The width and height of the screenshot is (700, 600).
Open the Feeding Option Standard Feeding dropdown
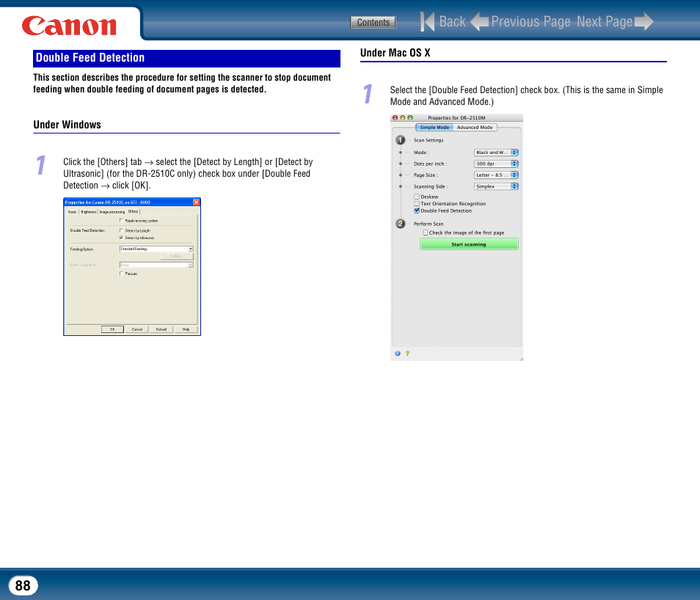(x=156, y=249)
